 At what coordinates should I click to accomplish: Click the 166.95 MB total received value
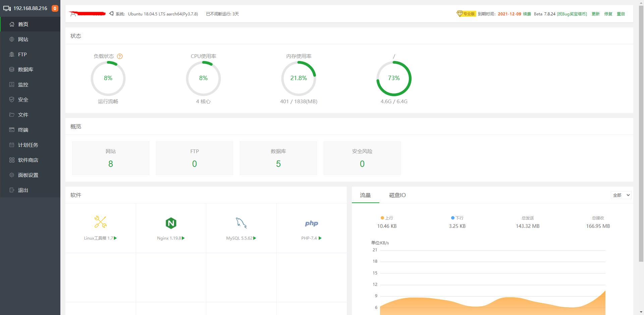click(x=598, y=226)
